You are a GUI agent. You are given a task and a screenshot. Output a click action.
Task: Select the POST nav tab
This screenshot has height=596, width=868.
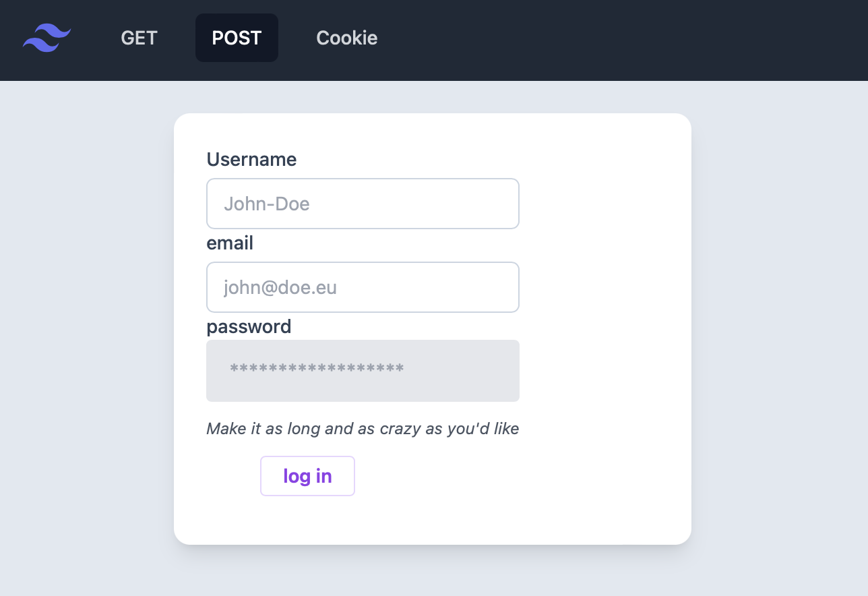tap(237, 38)
